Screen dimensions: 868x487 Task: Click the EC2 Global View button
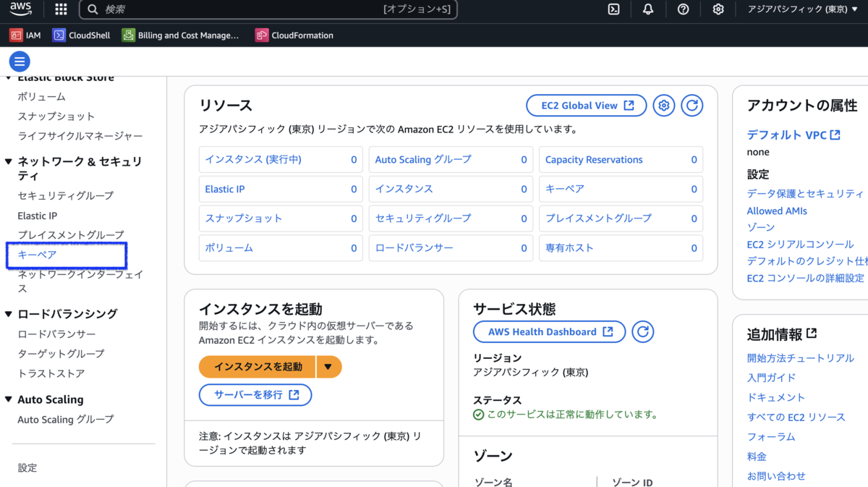[x=585, y=106]
